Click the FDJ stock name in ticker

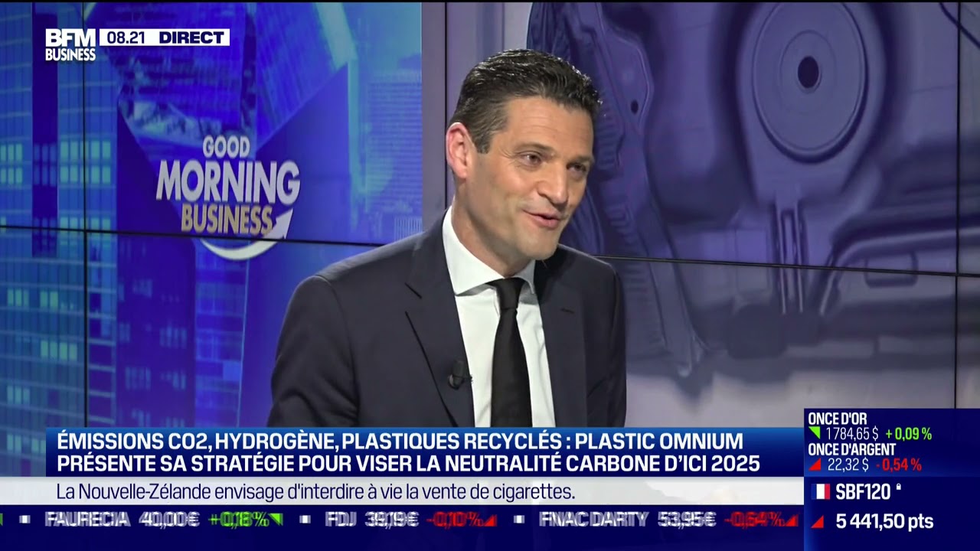(x=341, y=520)
